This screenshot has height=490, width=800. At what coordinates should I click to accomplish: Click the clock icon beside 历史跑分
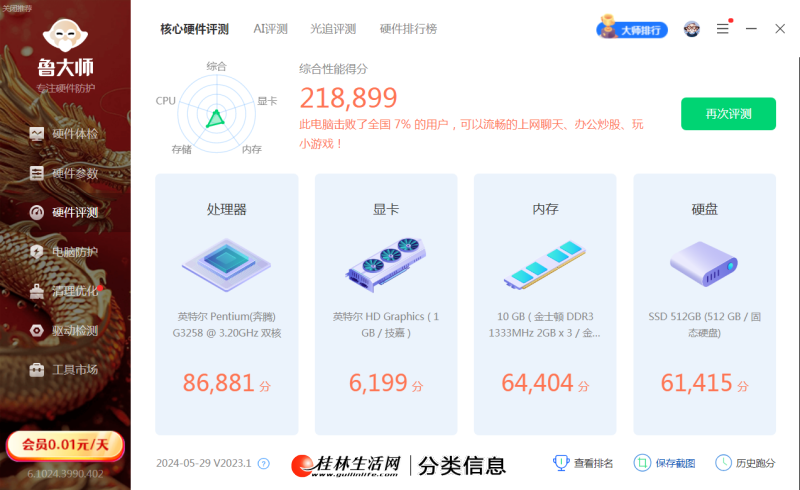[x=723, y=463]
